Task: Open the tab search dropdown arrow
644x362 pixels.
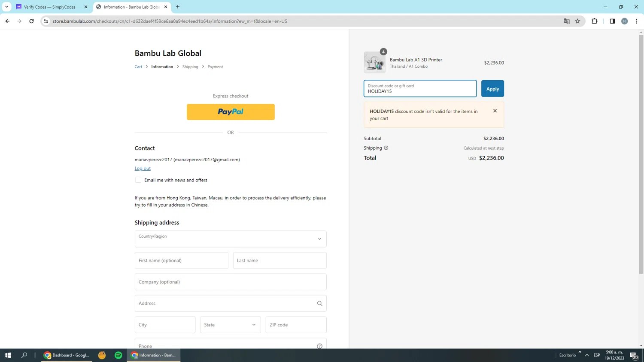Action: tap(7, 7)
